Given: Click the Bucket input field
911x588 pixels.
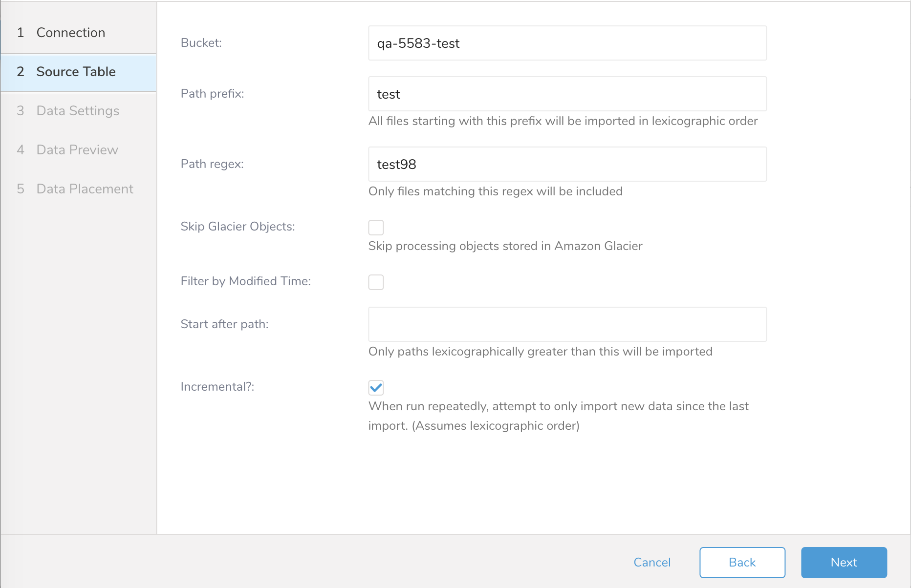Looking at the screenshot, I should pyautogui.click(x=567, y=43).
